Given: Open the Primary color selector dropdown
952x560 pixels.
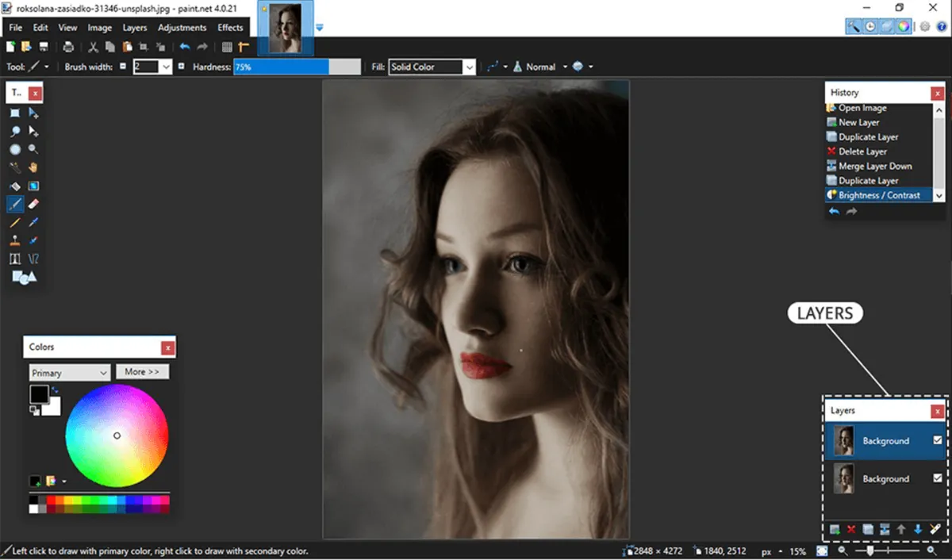Looking at the screenshot, I should click(x=68, y=371).
